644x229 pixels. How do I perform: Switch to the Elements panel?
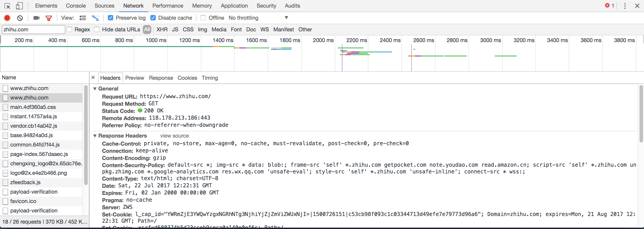click(x=46, y=6)
